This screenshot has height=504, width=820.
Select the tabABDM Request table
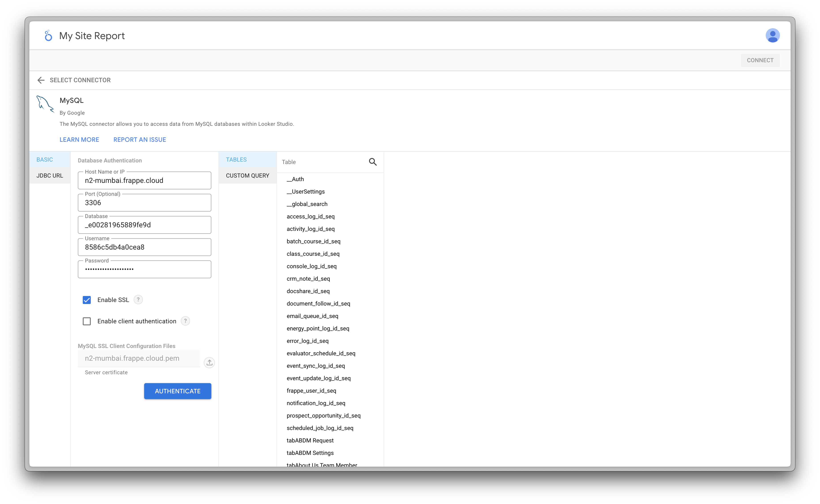pyautogui.click(x=310, y=440)
